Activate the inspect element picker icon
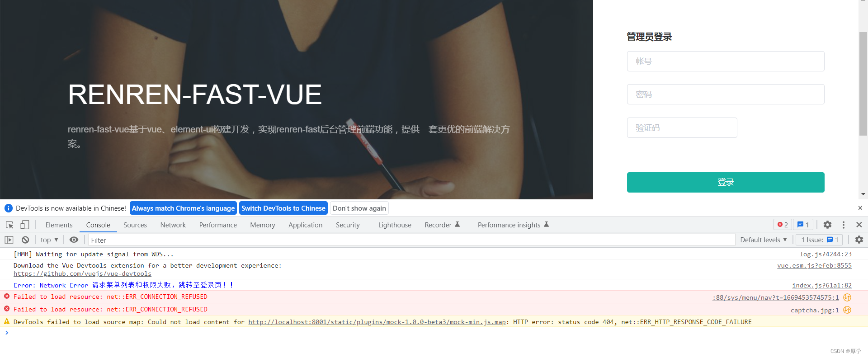The width and height of the screenshot is (868, 358). pos(9,225)
